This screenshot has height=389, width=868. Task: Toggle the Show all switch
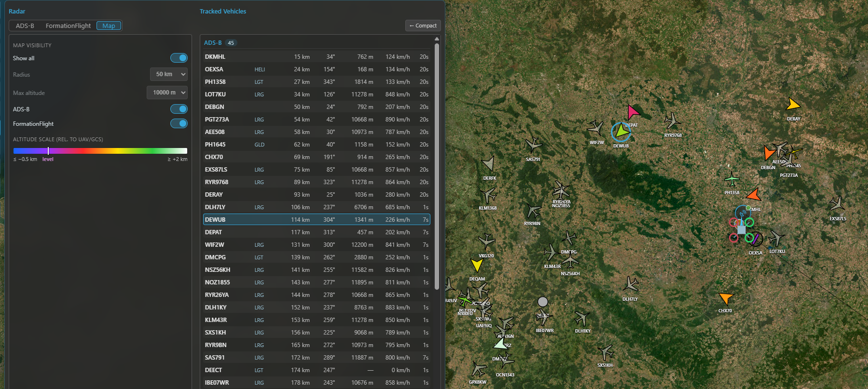pyautogui.click(x=179, y=58)
